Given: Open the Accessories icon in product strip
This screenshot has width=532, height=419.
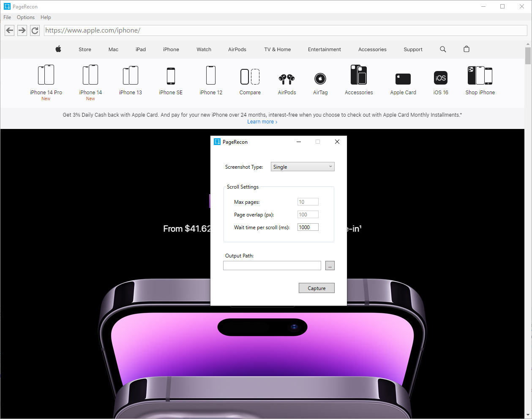Looking at the screenshot, I should (359, 75).
